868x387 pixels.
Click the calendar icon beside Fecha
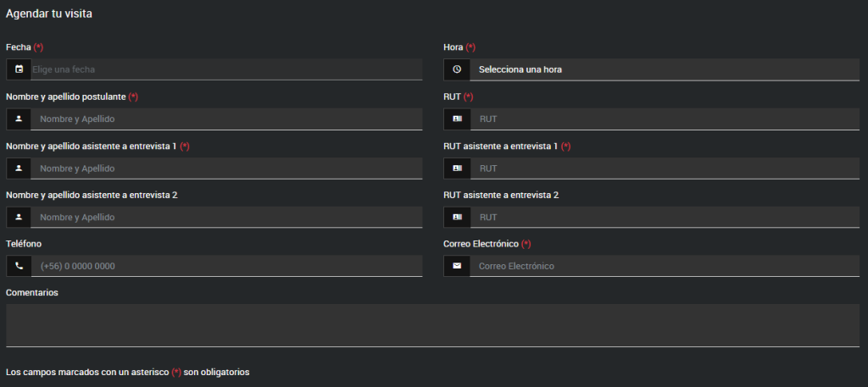pos(19,69)
